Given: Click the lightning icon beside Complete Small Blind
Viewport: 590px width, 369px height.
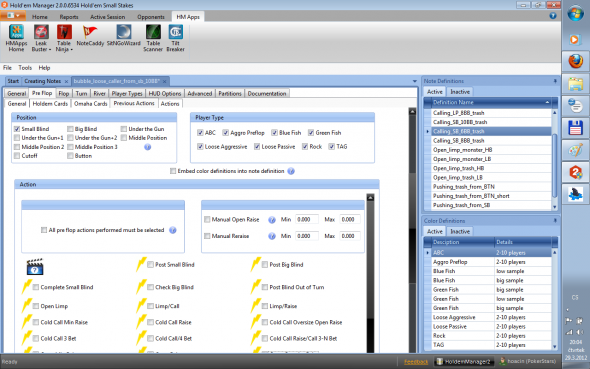Looking at the screenshot, I should (x=27, y=287).
